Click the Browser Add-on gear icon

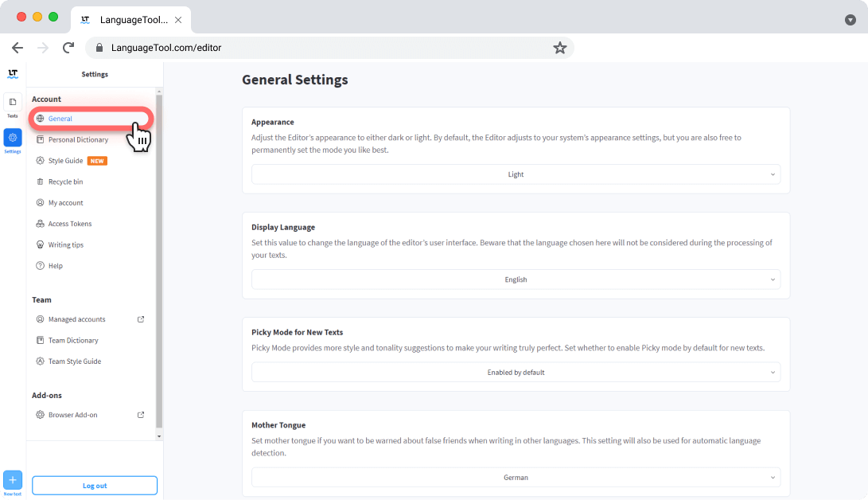(x=40, y=415)
